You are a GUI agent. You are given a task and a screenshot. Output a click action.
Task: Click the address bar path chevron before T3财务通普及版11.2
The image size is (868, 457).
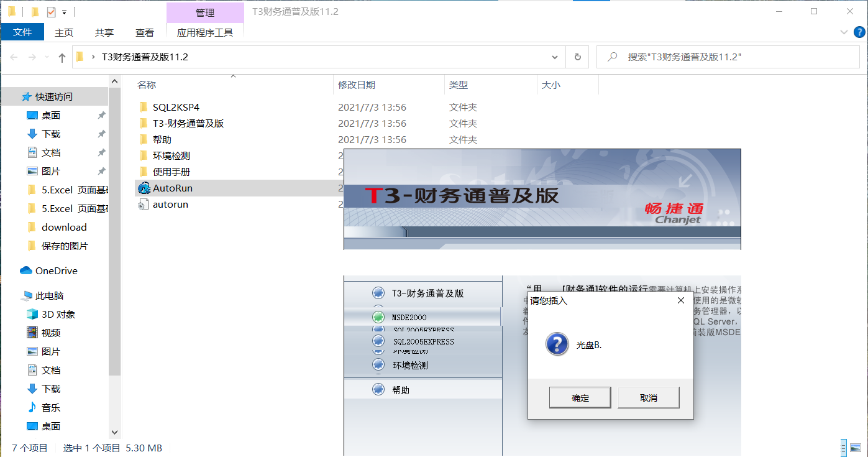pos(93,57)
